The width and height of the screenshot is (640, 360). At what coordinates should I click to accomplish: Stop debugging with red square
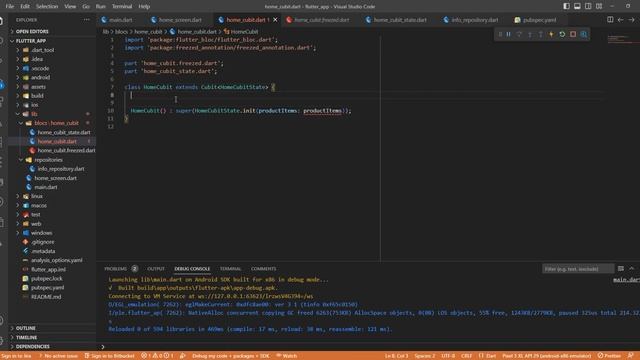point(573,35)
